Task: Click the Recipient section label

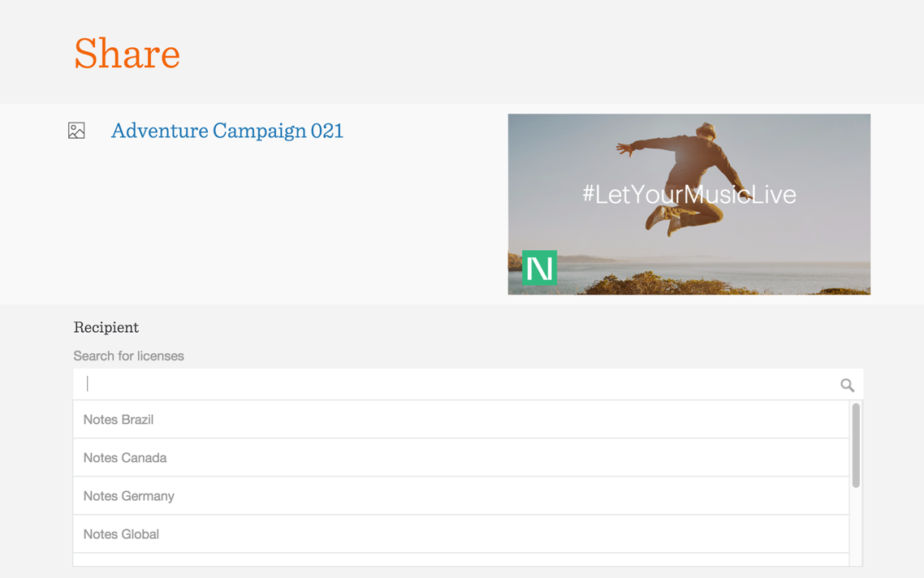Action: [106, 328]
